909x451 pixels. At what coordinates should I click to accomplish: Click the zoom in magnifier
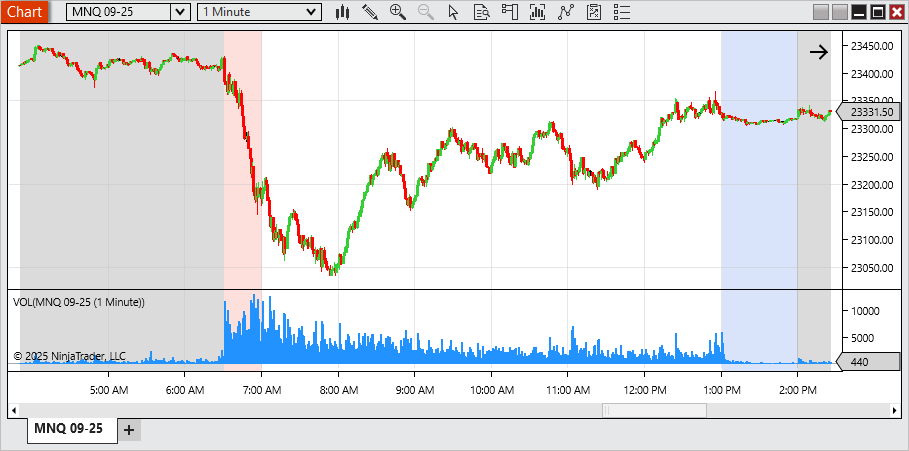tap(397, 12)
